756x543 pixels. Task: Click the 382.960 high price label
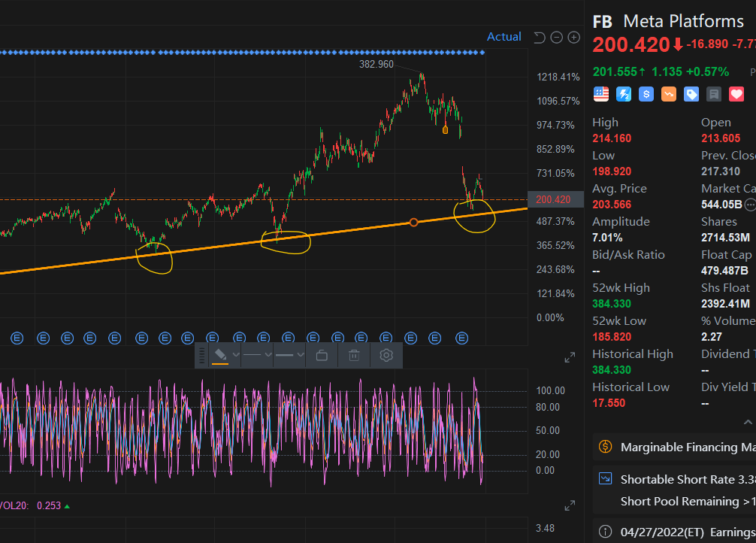pos(376,64)
